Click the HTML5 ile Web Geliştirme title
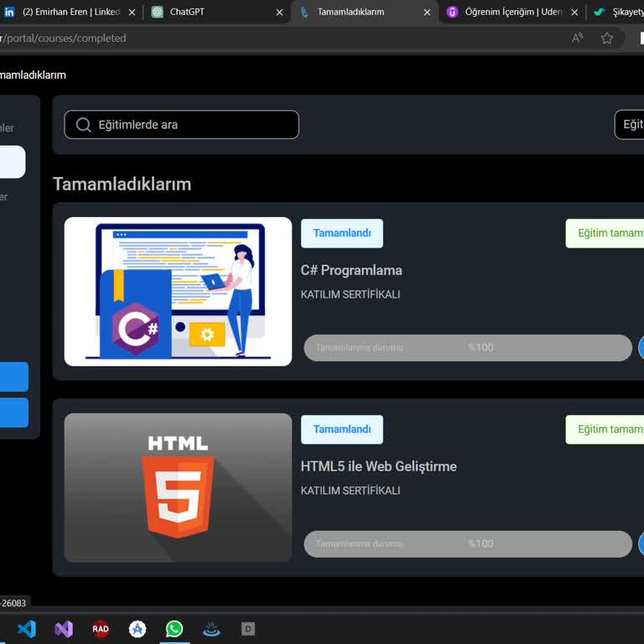This screenshot has width=644, height=644. 378,466
